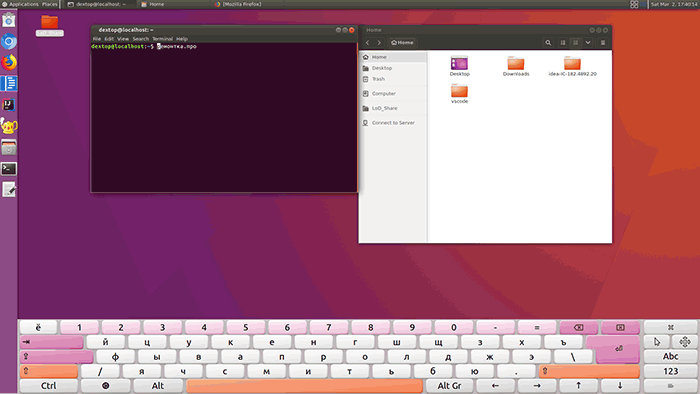Toggle the Ctrl modifier key
700x394 pixels.
point(49,386)
